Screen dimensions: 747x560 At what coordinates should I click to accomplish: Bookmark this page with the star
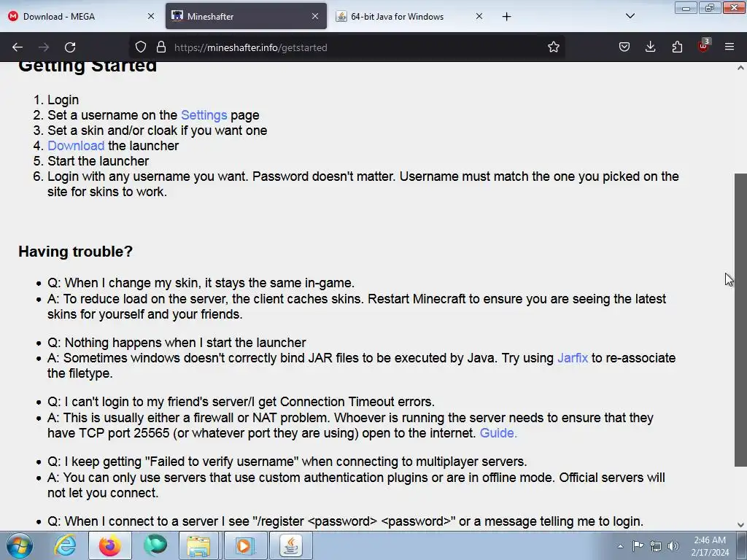click(x=553, y=47)
